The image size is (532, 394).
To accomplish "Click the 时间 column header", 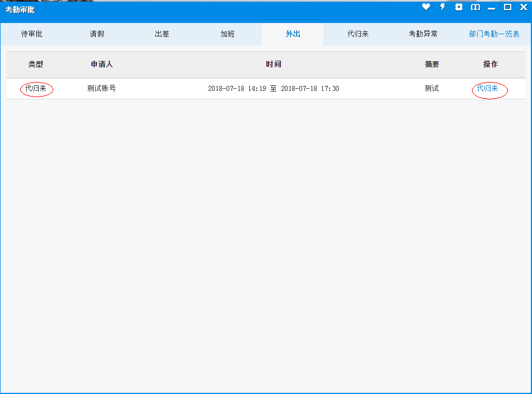I will [274, 65].
